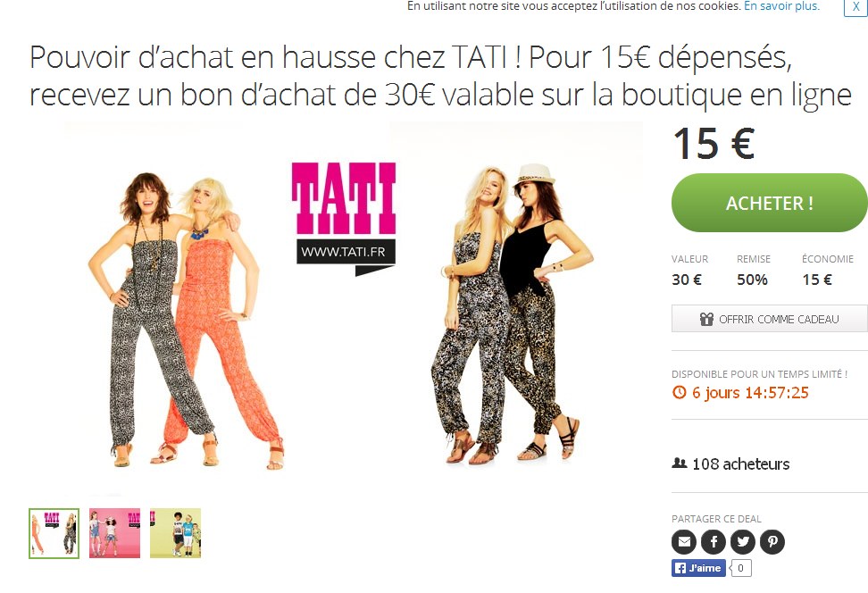
Task: Click the clock icon beside the countdown
Action: pos(680,393)
